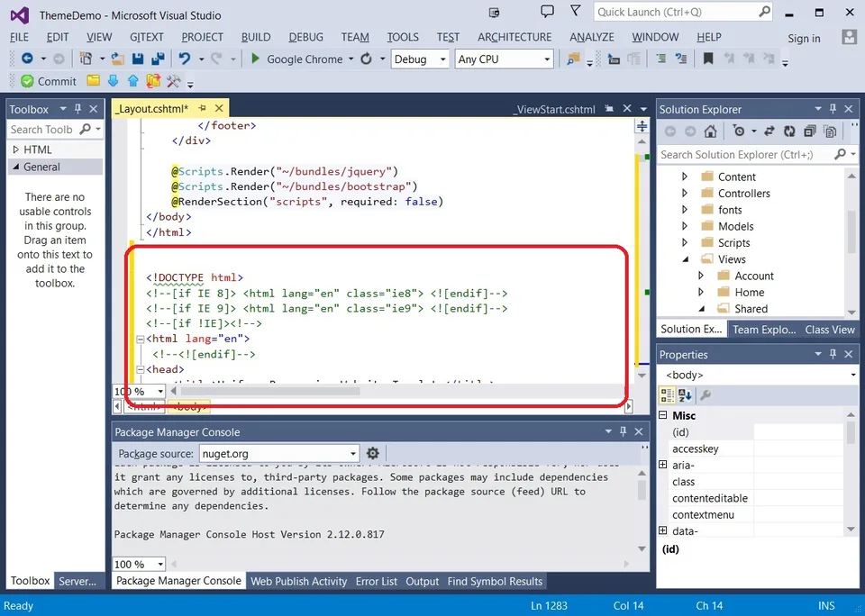This screenshot has width=865, height=616.
Task: Expand the aria- property group
Action: tap(663, 465)
